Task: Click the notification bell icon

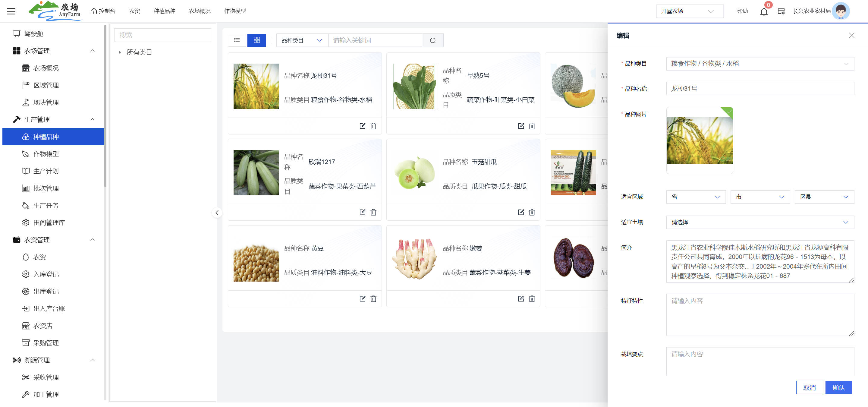Action: [763, 12]
